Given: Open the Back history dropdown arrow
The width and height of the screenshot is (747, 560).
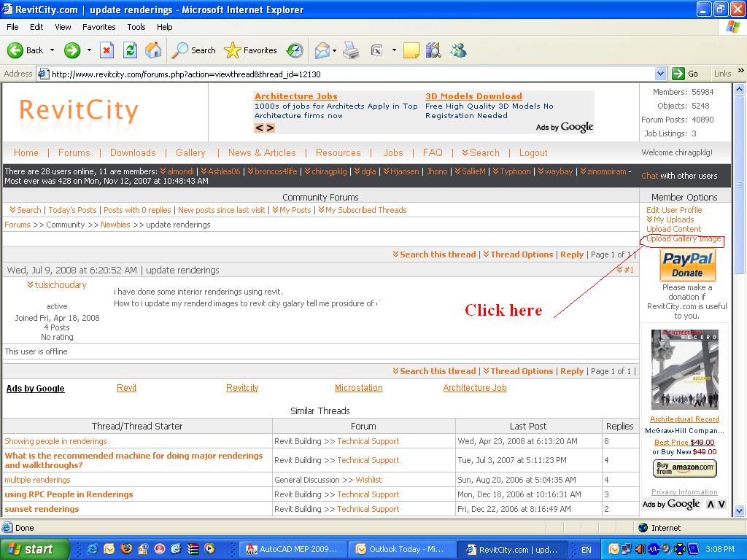Looking at the screenshot, I should [x=52, y=50].
